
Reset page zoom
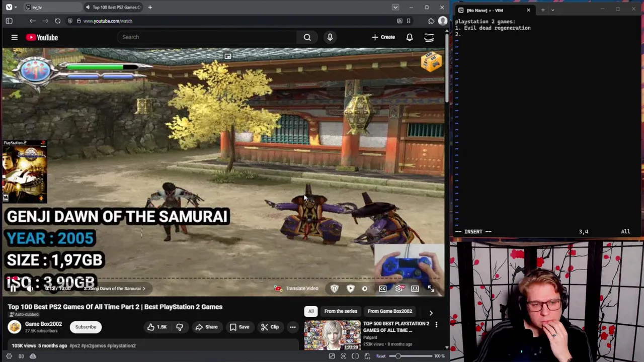point(381,356)
